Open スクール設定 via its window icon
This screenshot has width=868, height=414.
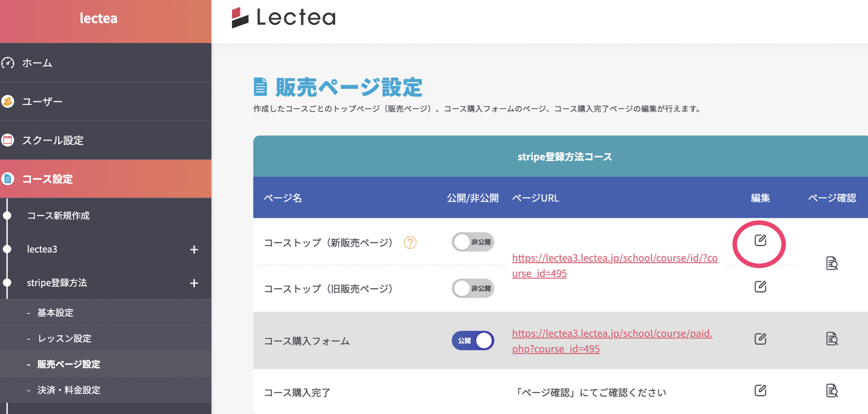point(9,140)
